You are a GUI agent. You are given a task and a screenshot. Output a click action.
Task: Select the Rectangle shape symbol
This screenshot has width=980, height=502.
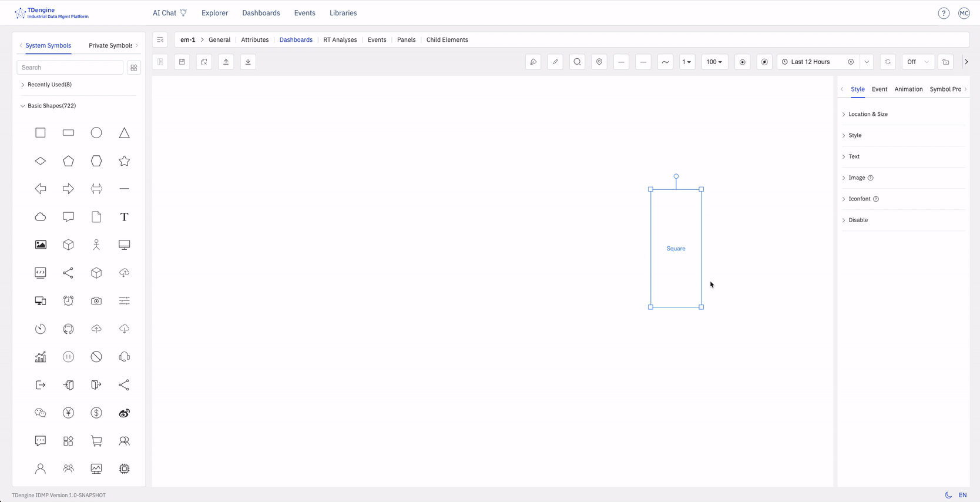tap(68, 133)
